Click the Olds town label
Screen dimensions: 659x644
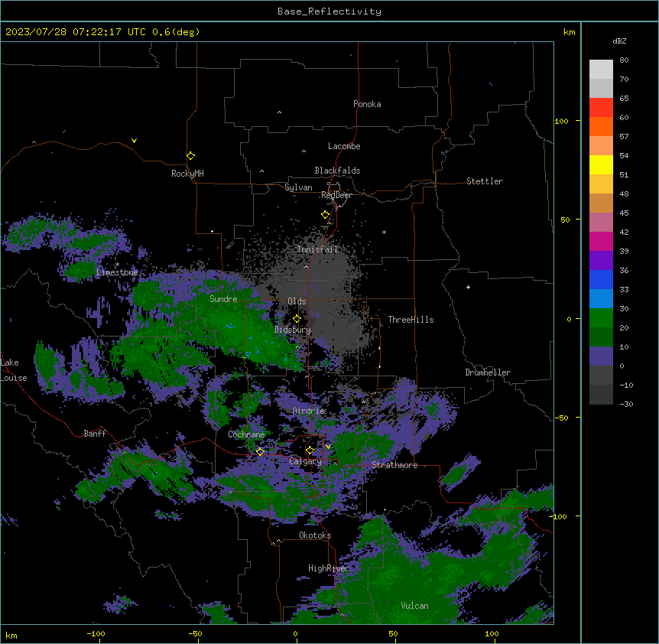tap(297, 301)
